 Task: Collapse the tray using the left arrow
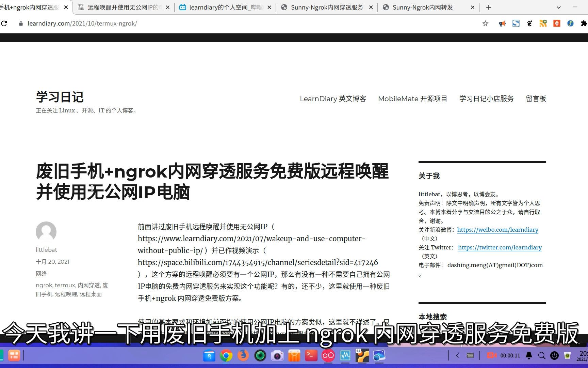click(457, 356)
